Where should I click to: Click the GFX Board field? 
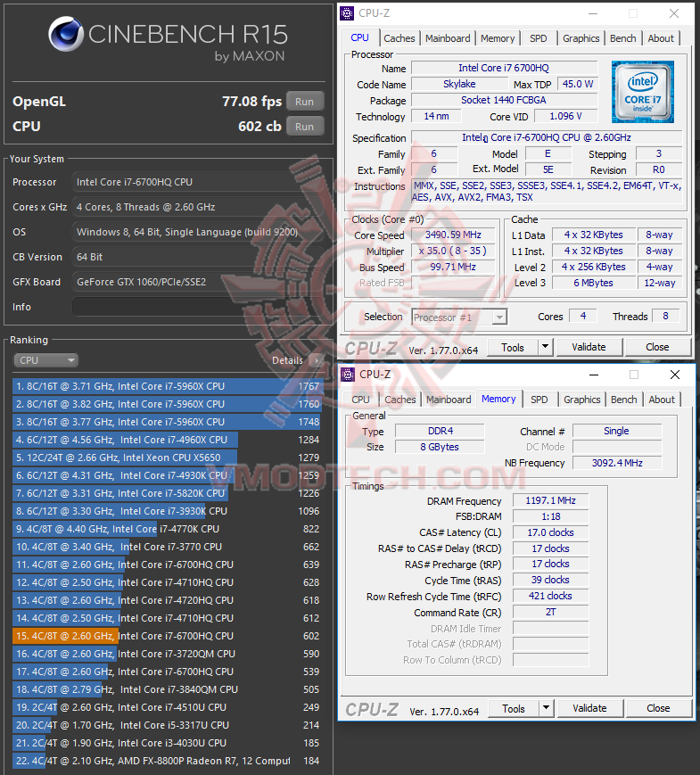point(197,282)
